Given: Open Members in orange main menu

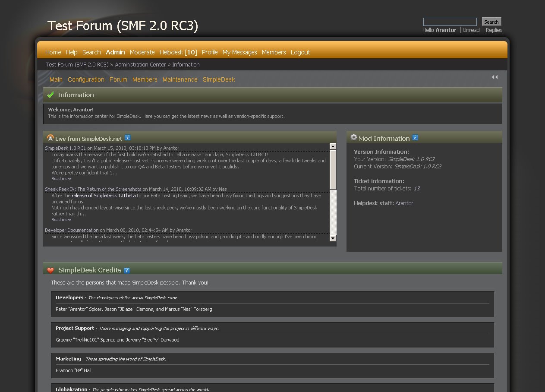Looking at the screenshot, I should (x=274, y=52).
